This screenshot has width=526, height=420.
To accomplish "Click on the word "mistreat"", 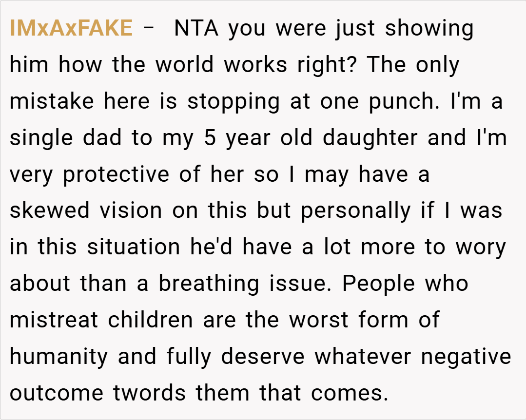I will click(54, 320).
